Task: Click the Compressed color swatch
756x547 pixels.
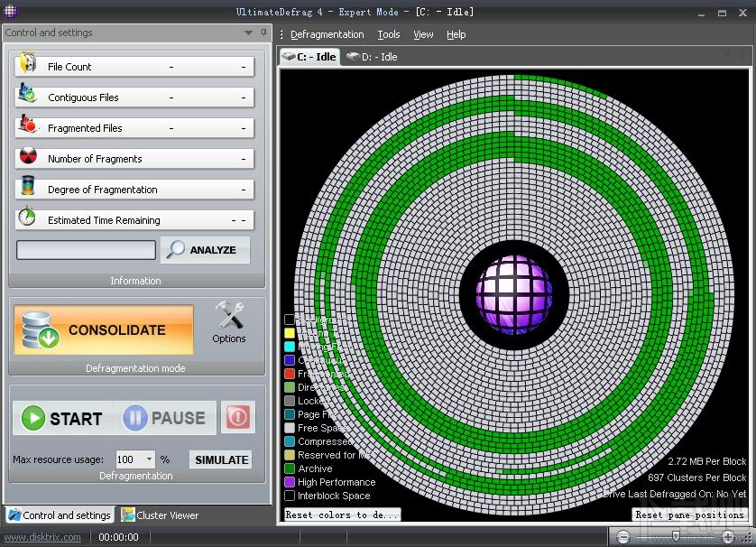Action: coord(290,440)
